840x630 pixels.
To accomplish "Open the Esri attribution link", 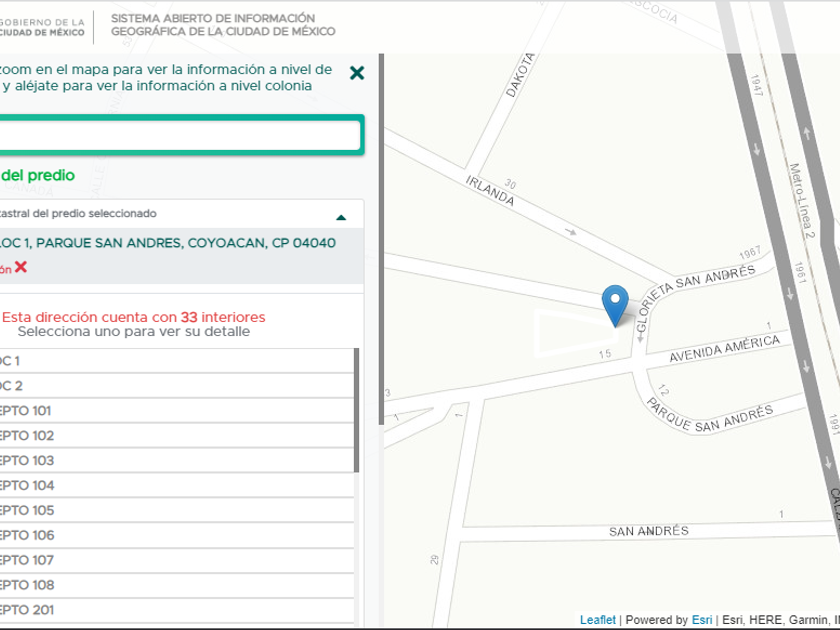I will (x=702, y=620).
